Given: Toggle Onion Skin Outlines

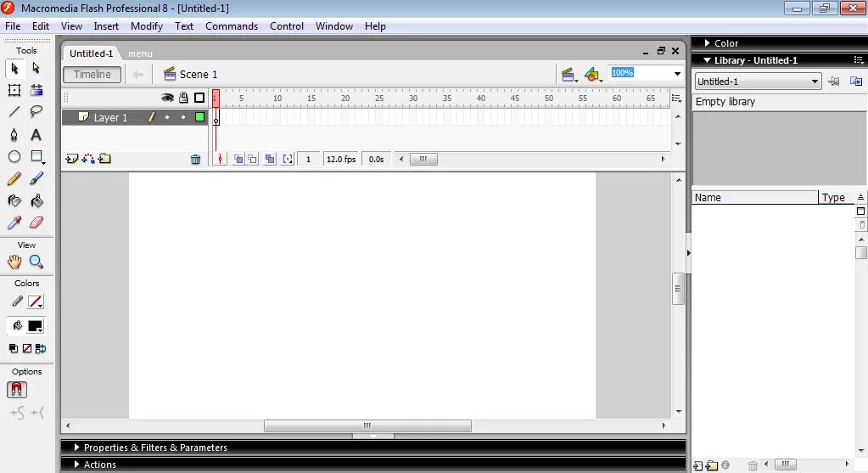Looking at the screenshot, I should click(253, 160).
